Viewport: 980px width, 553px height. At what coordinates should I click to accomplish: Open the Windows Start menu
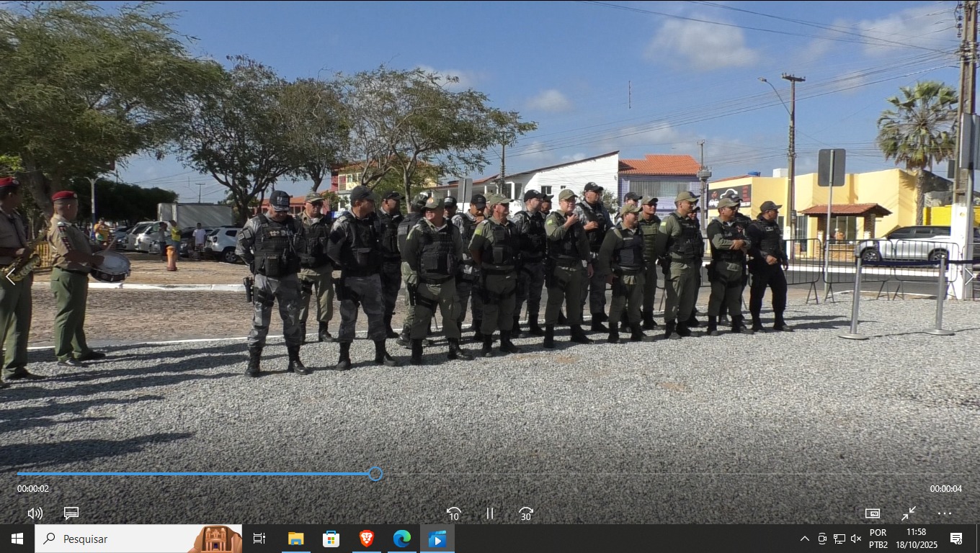pyautogui.click(x=17, y=539)
